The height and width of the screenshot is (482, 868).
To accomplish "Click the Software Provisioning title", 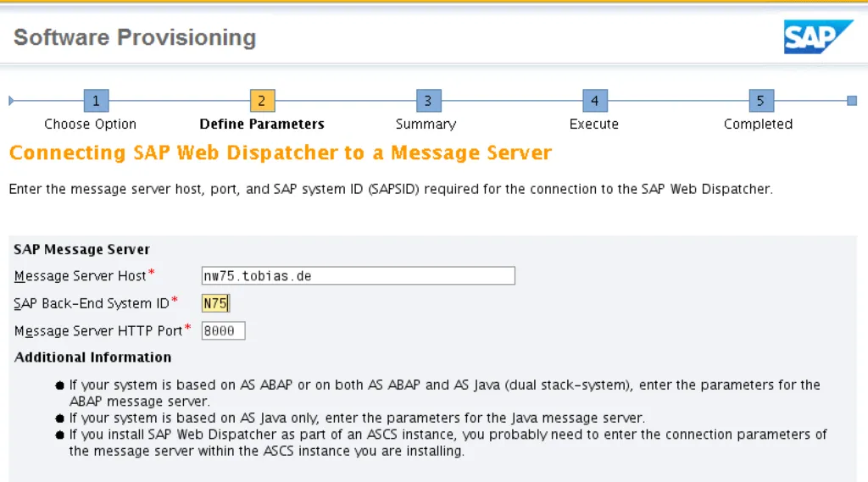I will point(135,37).
